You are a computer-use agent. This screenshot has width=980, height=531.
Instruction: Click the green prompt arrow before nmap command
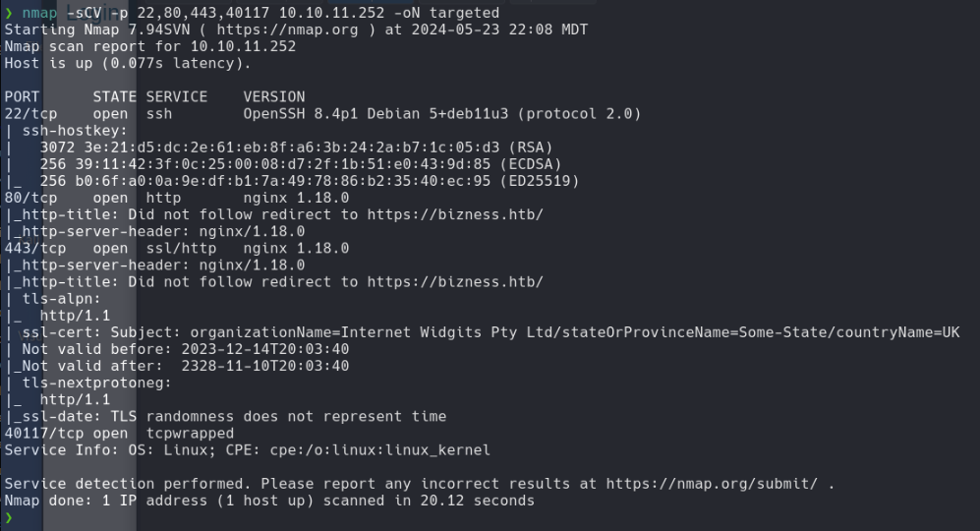(x=9, y=13)
